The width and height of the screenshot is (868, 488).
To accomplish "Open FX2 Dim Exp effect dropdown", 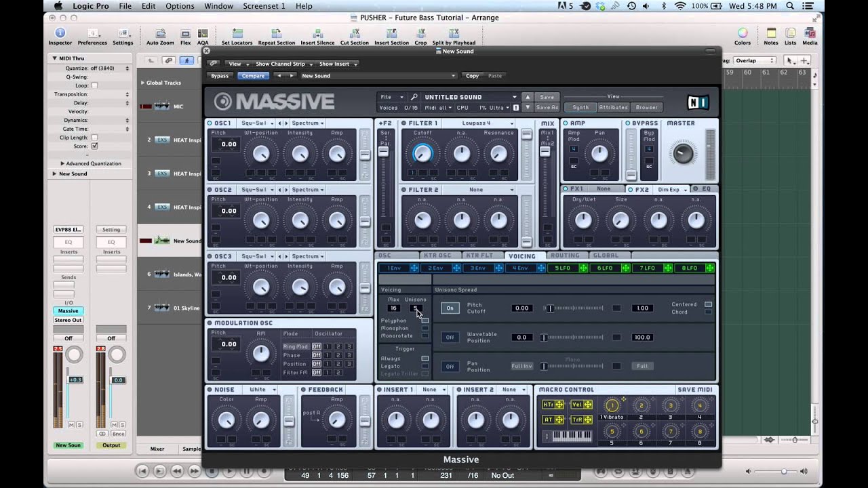I will point(672,190).
